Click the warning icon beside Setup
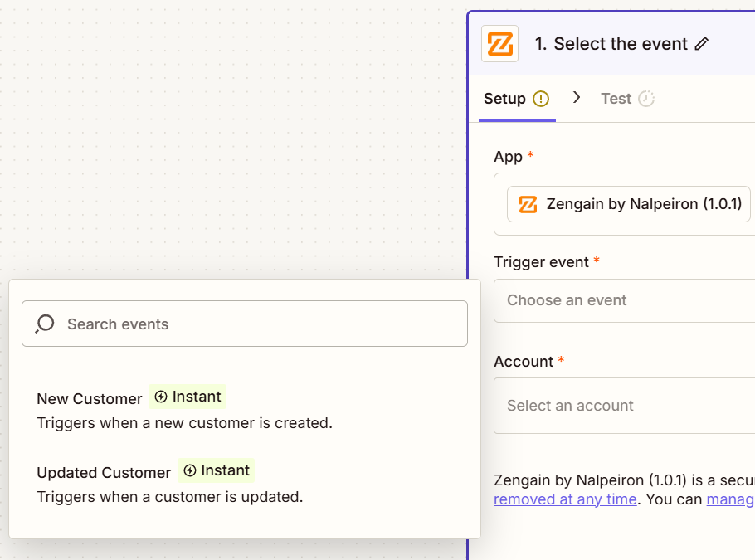Screen dimensions: 755x560 tap(541, 99)
